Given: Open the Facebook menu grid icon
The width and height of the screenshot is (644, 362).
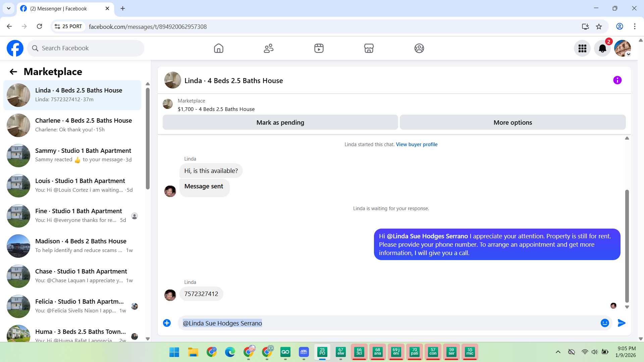Looking at the screenshot, I should pos(582,49).
